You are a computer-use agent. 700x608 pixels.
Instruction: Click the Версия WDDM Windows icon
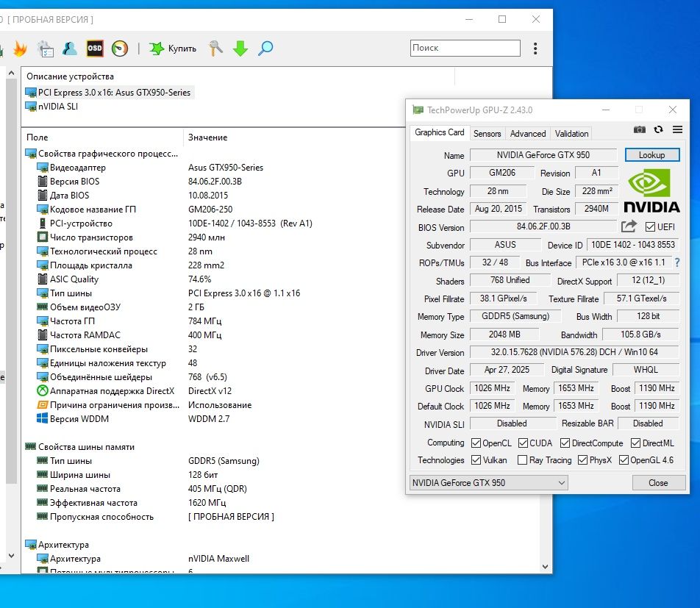42,419
